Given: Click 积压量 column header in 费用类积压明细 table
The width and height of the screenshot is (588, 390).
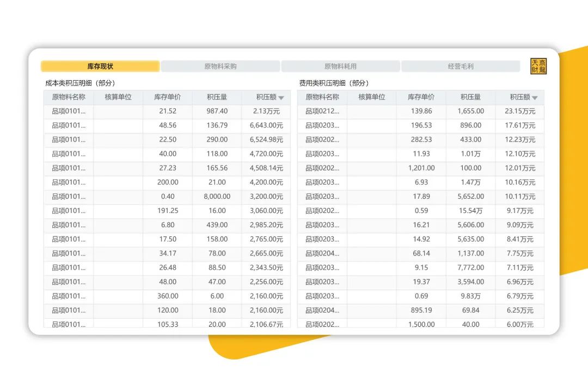Looking at the screenshot, I should pyautogui.click(x=470, y=97).
